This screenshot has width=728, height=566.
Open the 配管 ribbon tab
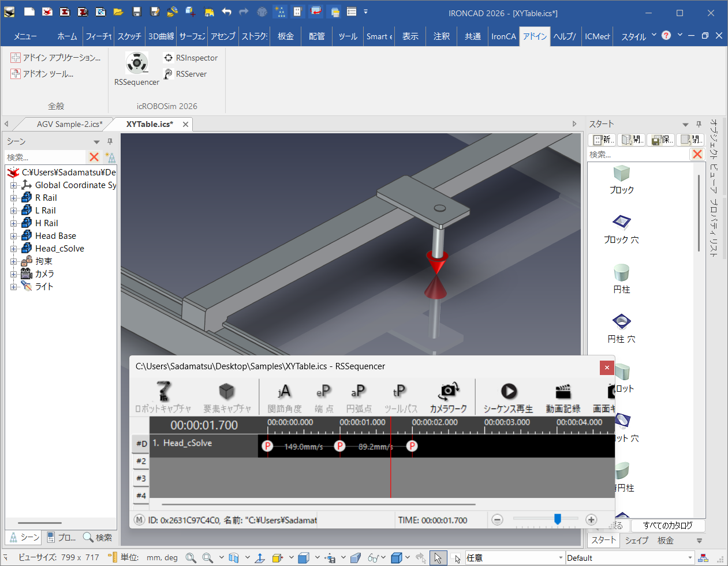click(317, 36)
